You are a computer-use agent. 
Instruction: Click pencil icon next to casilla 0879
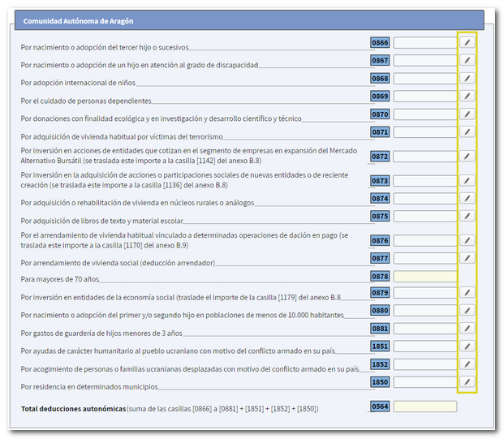pos(467,292)
